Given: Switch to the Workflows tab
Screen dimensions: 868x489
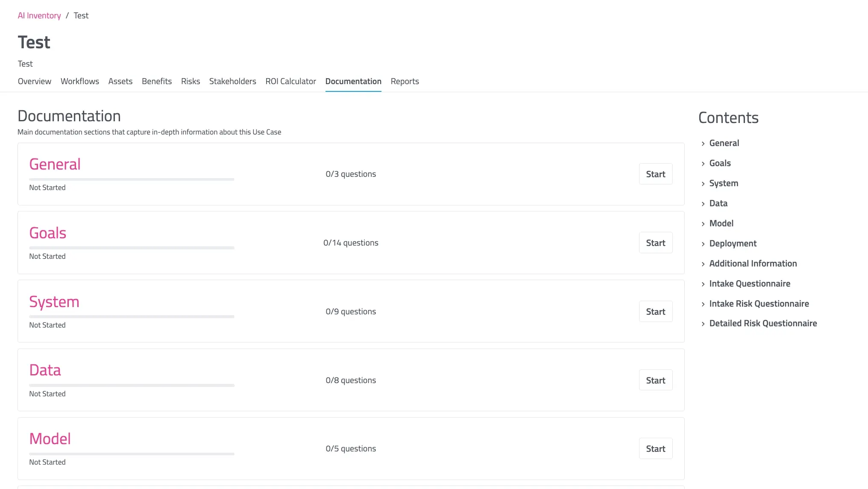Looking at the screenshot, I should pos(80,81).
